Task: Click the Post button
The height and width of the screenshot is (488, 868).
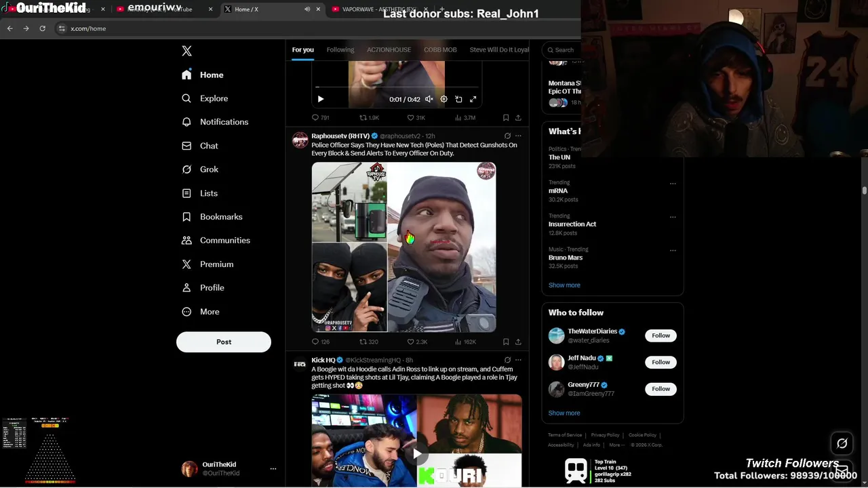Action: pos(224,342)
